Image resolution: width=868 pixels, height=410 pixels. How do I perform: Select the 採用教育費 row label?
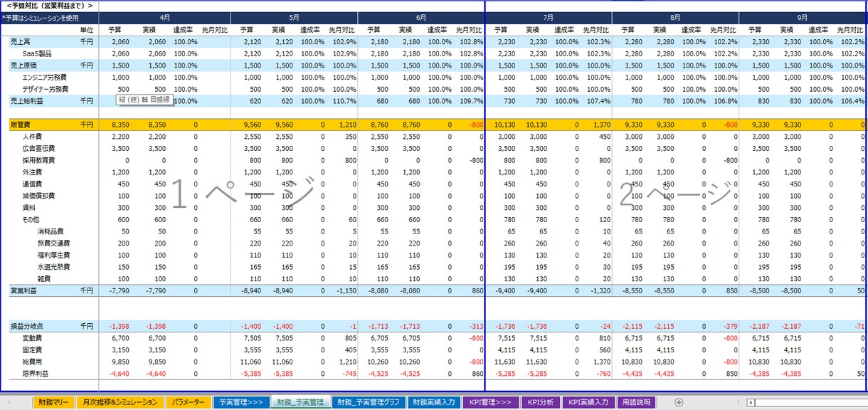tap(38, 160)
